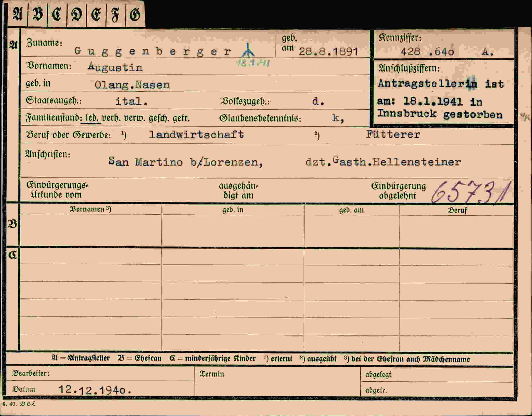Select index tab C at top
This screenshot has height=416, width=532.
57,14
